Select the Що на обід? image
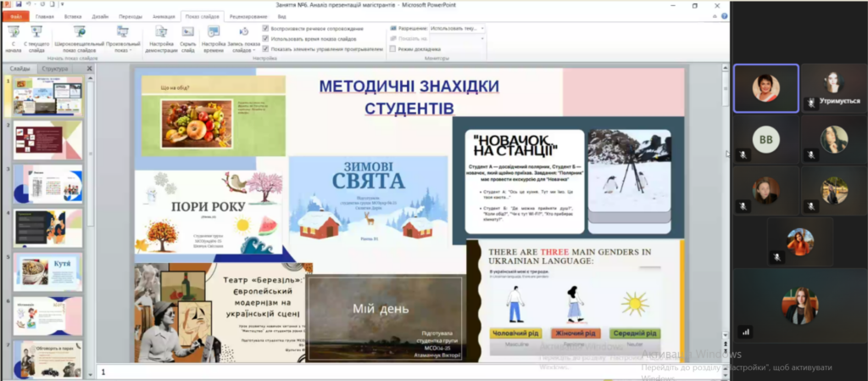Viewport: 868px width, 381px height. (213, 115)
